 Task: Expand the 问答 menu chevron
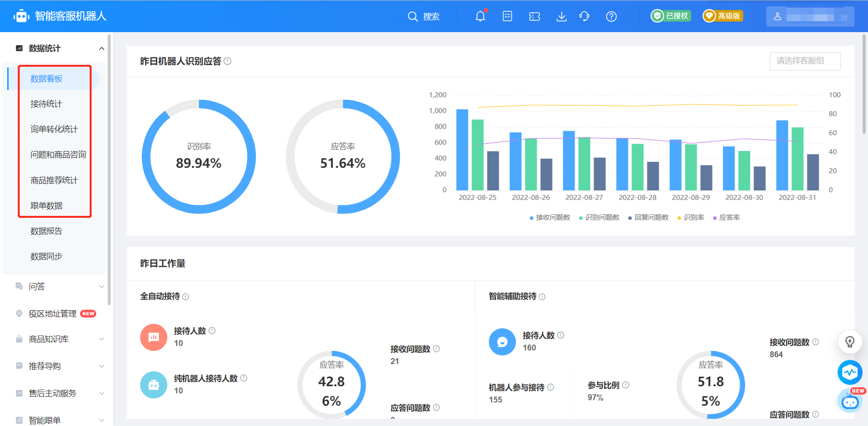pos(102,286)
